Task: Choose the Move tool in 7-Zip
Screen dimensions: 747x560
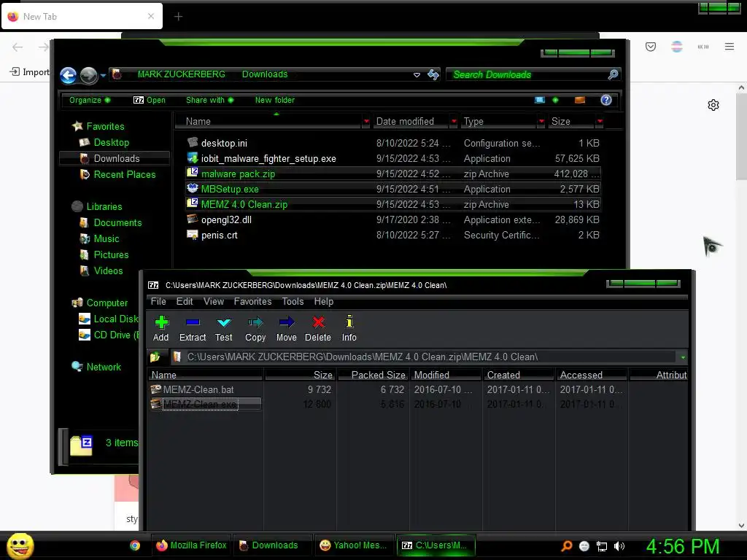Action: tap(286, 329)
